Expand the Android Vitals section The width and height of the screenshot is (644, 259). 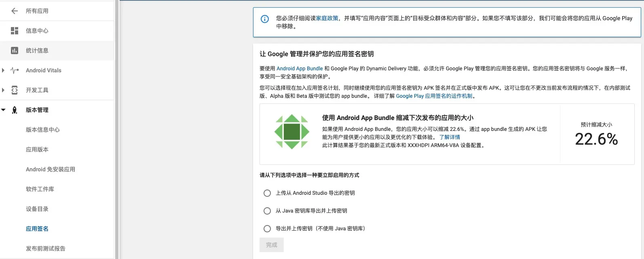pyautogui.click(x=4, y=70)
